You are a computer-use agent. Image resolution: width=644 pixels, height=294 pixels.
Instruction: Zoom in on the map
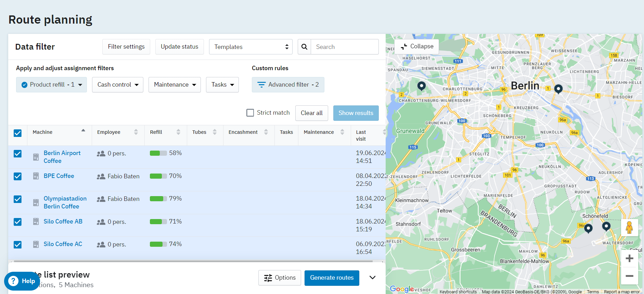[629, 258]
